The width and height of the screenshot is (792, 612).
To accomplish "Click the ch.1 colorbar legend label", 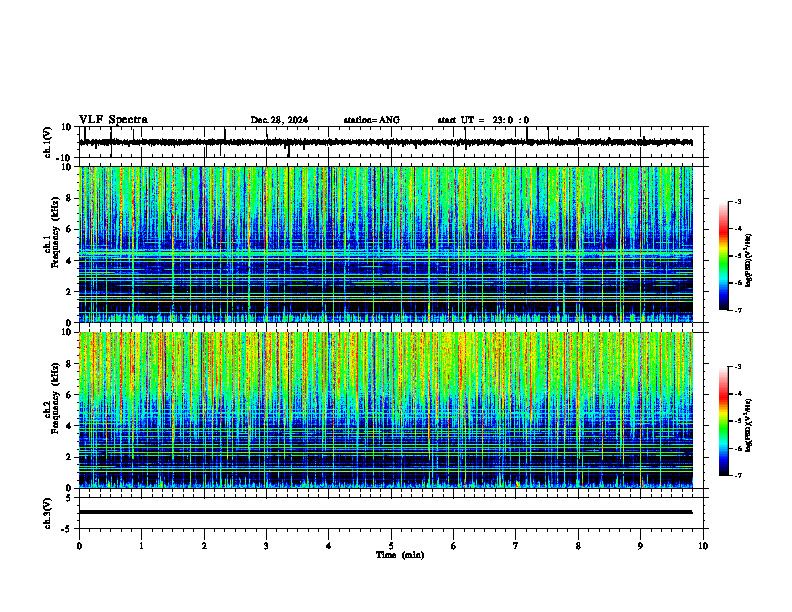I will [x=749, y=261].
